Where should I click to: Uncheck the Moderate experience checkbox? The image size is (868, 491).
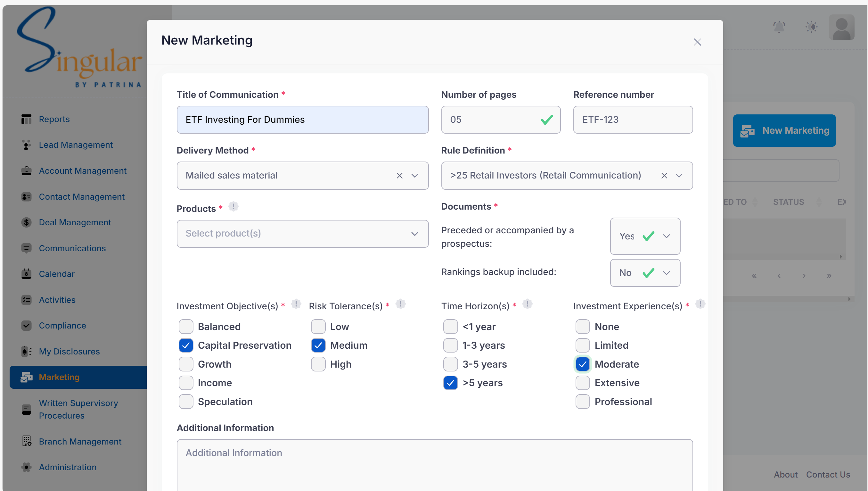click(x=583, y=364)
